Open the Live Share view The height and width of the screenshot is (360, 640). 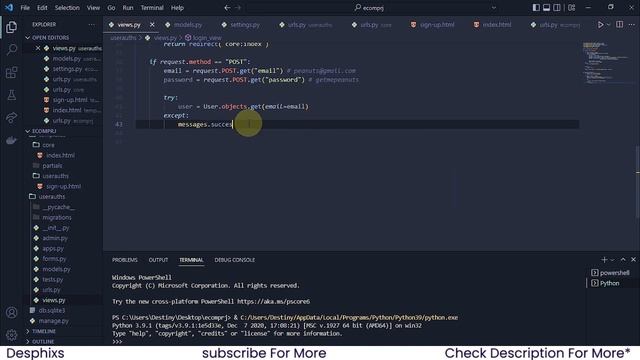11,118
